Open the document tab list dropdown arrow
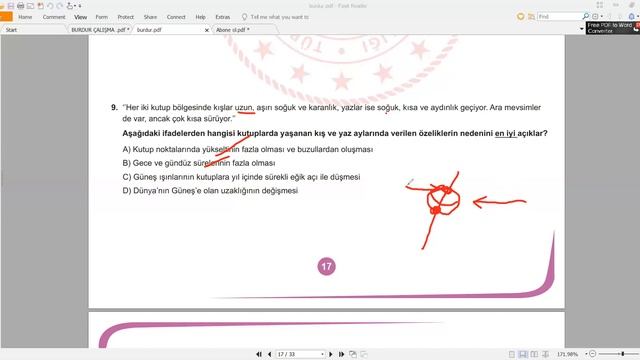The height and width of the screenshot is (360, 640). 582,29
